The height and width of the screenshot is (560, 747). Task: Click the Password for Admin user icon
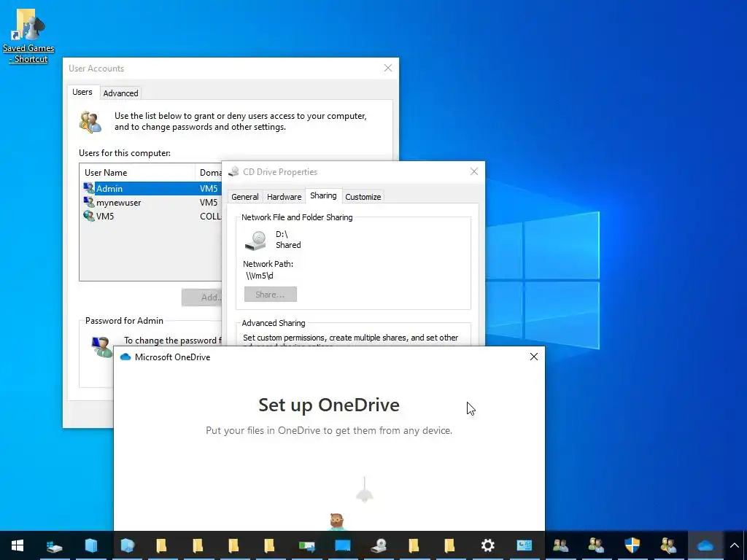[101, 346]
